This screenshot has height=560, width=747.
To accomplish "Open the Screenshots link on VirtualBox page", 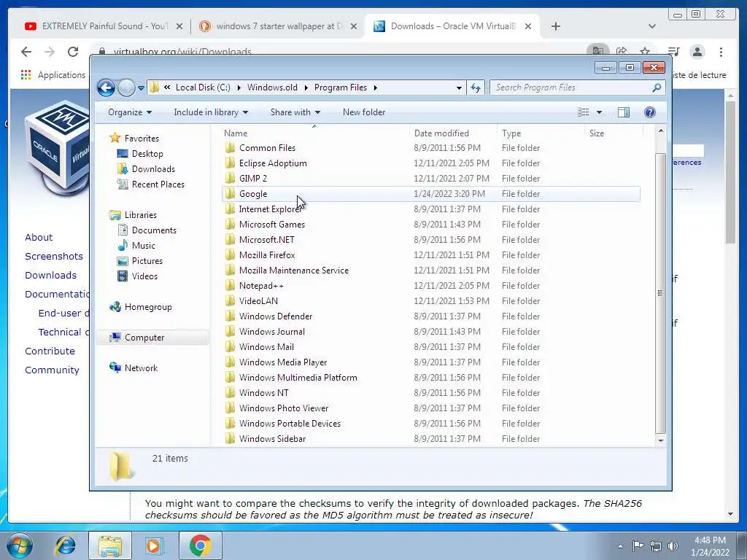I will tap(54, 256).
